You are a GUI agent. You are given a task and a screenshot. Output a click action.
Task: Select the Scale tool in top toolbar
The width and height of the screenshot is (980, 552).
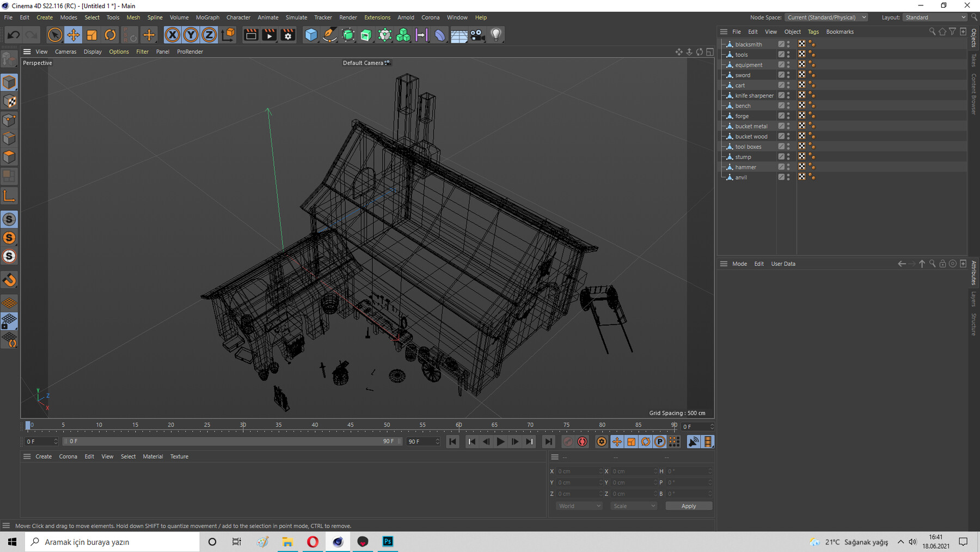coord(91,35)
